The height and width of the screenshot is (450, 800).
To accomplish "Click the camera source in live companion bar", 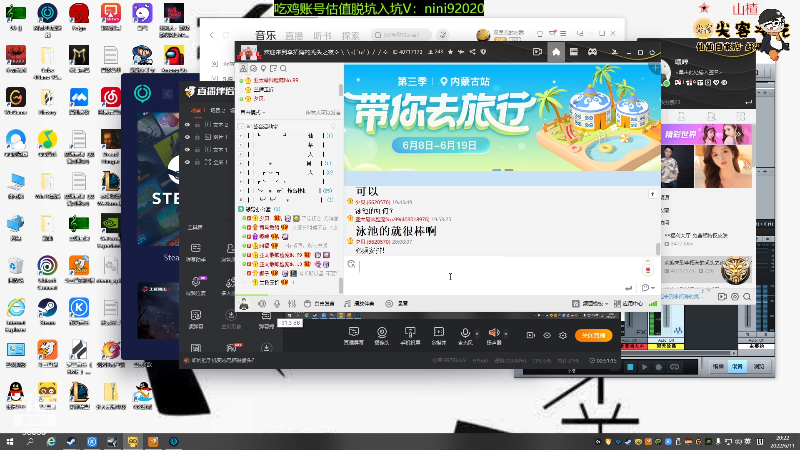I will click(382, 336).
